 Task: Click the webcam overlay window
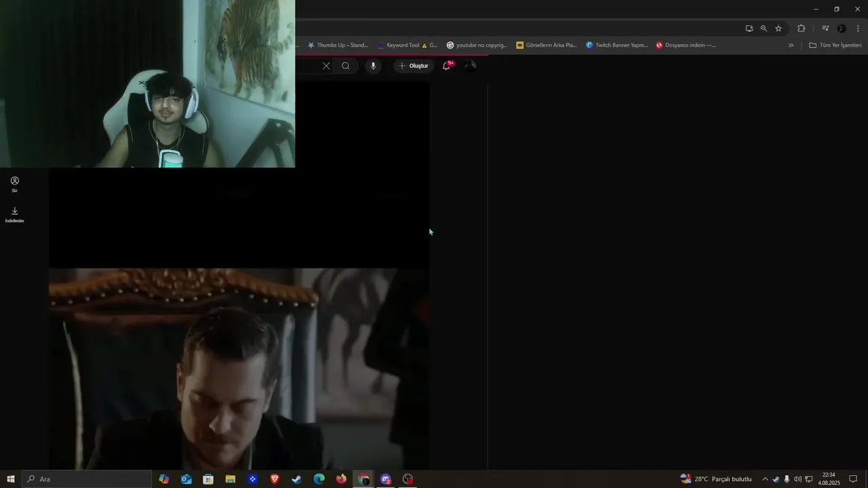click(147, 83)
